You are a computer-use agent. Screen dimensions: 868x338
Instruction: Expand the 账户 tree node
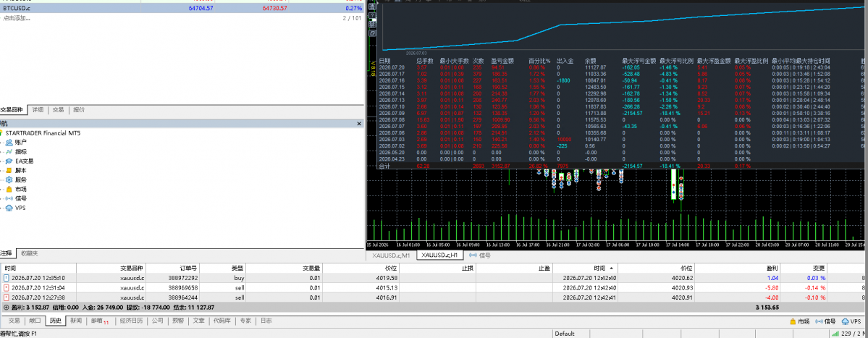pos(1,142)
